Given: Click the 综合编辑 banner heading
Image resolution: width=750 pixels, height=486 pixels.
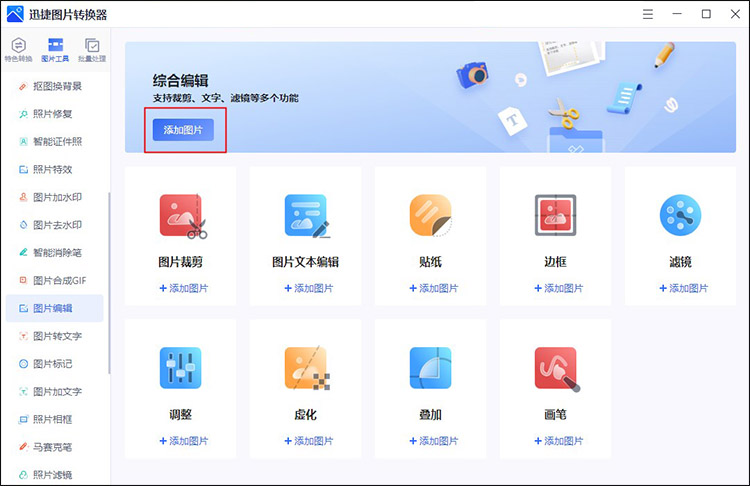Looking at the screenshot, I should point(180,80).
